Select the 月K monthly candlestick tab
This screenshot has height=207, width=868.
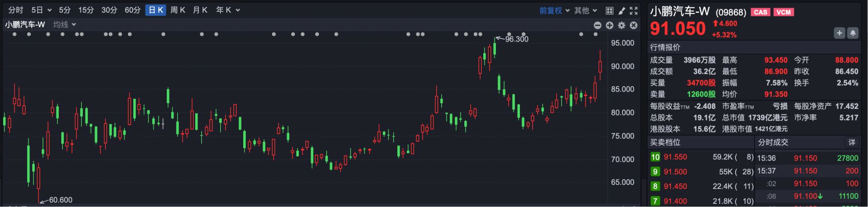click(200, 10)
